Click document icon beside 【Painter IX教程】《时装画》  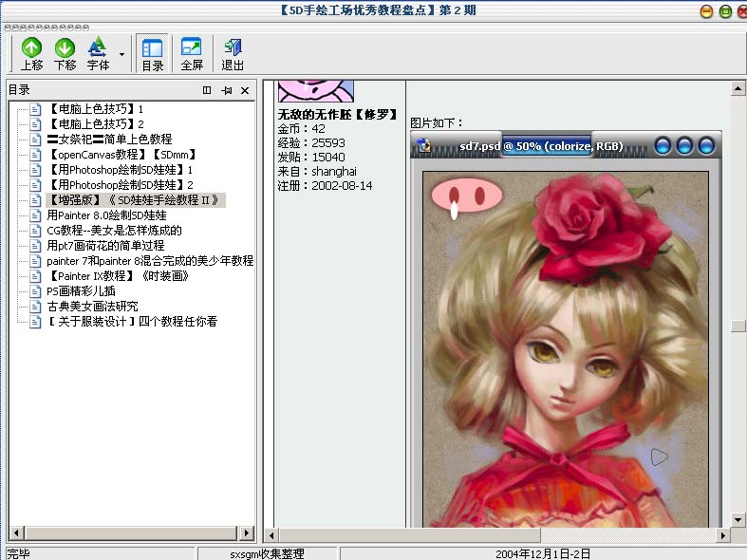pos(35,276)
